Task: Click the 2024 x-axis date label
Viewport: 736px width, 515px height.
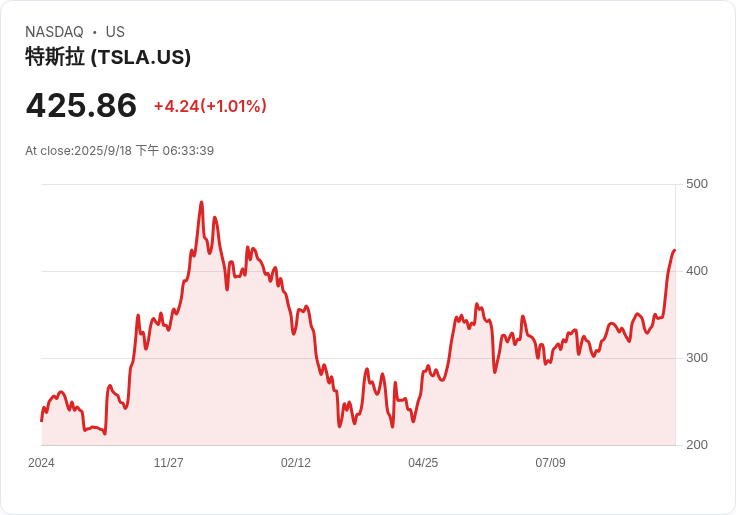Action: tap(41, 463)
